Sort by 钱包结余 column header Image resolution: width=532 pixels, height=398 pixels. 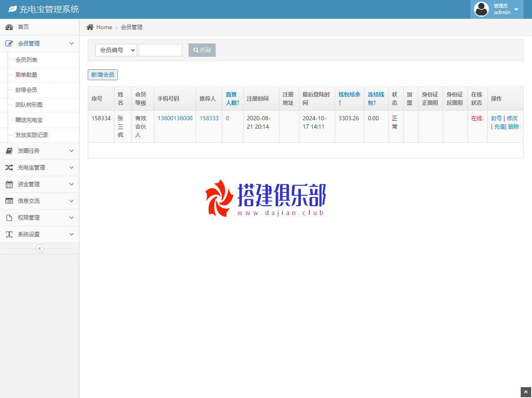(x=349, y=99)
